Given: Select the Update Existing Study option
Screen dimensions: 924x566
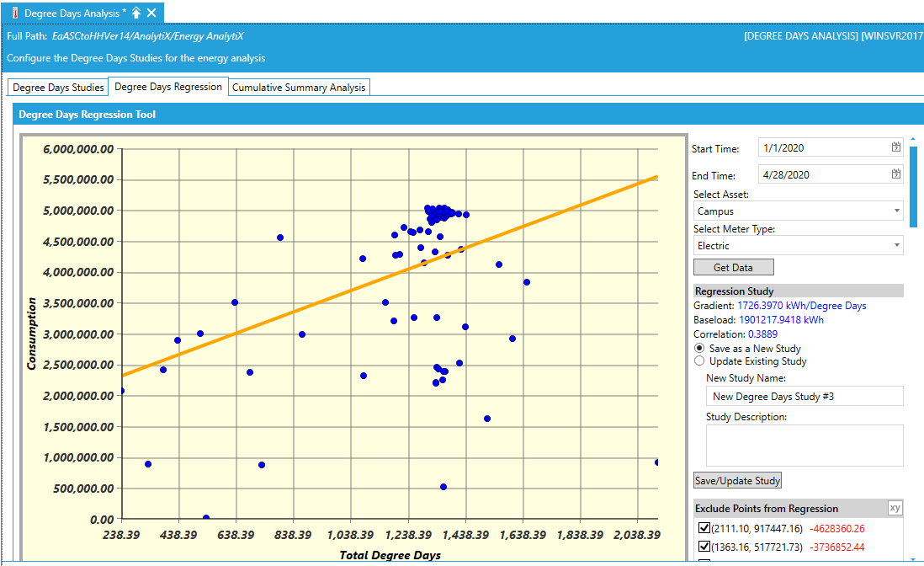Looking at the screenshot, I should (699, 361).
